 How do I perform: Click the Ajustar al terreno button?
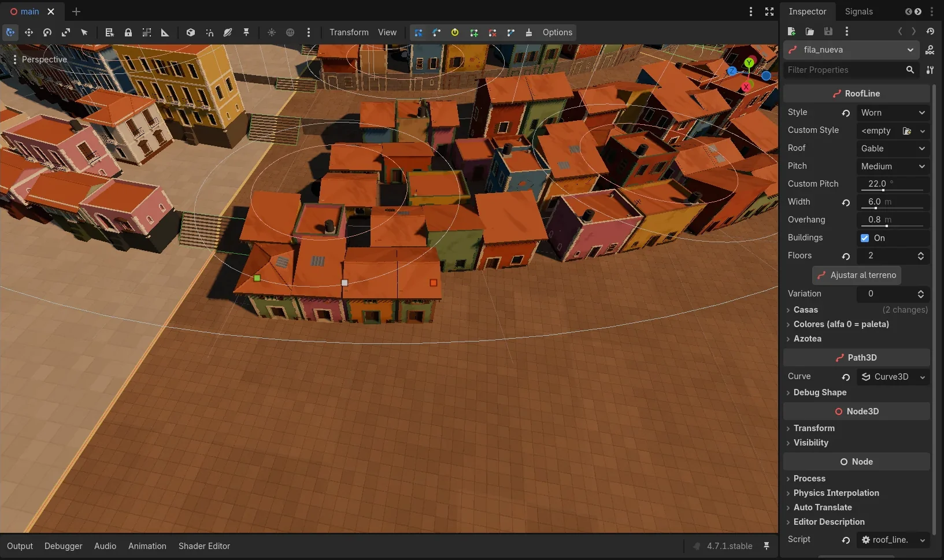pyautogui.click(x=857, y=275)
